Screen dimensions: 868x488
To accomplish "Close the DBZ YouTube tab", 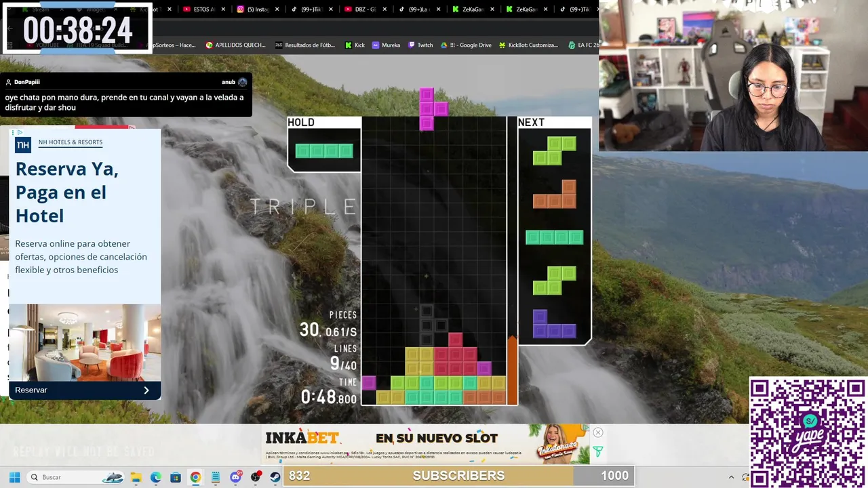I will pos(384,9).
